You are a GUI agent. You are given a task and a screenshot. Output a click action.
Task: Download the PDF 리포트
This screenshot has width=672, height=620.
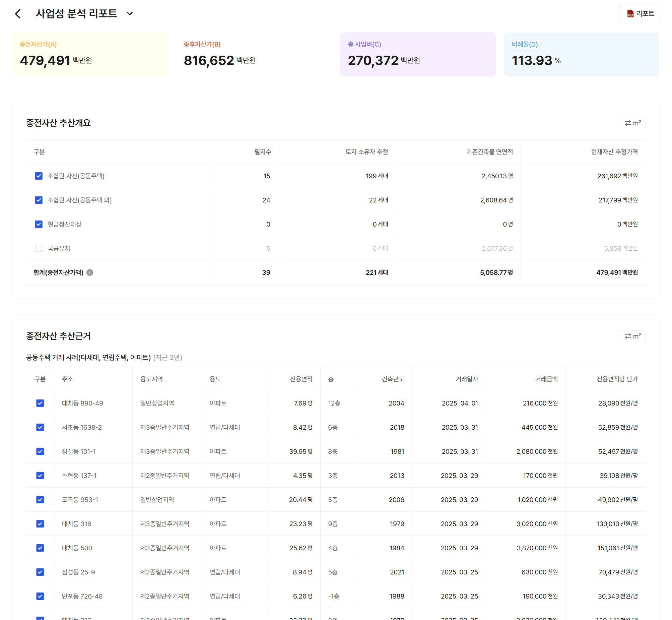640,14
